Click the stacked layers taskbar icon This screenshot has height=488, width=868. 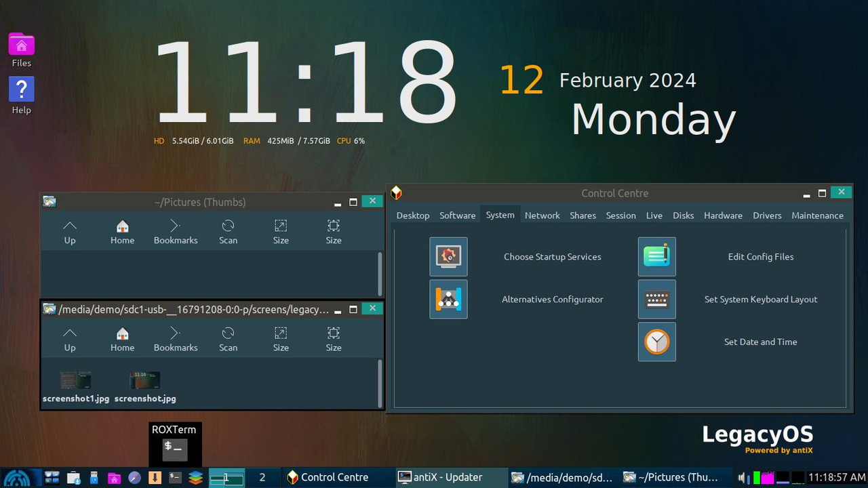click(x=195, y=478)
